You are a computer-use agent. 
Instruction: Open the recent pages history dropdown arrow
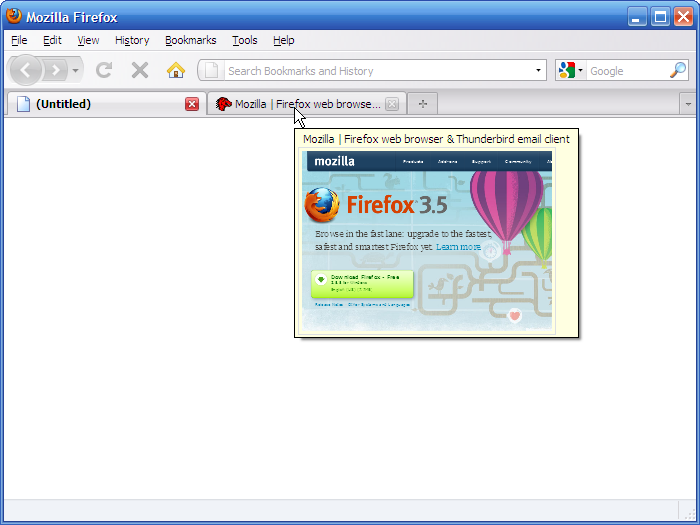75,70
